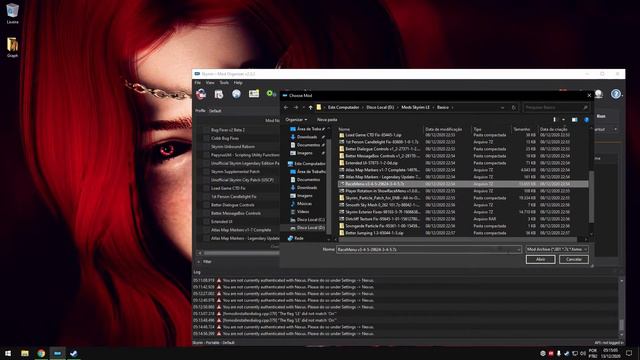Go up one folder level with the up arrow
This screenshot has width=640, height=360.
tap(310, 107)
